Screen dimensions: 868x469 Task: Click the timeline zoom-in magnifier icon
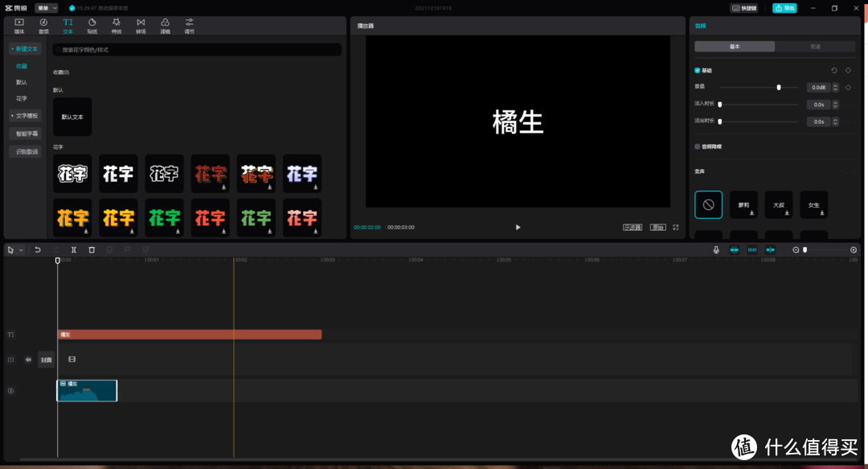click(x=854, y=250)
